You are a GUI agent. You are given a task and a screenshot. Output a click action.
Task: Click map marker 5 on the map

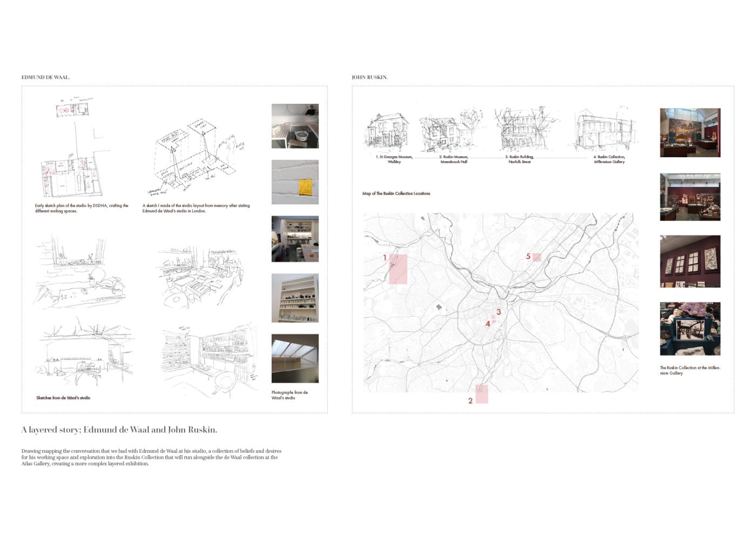coord(536,257)
